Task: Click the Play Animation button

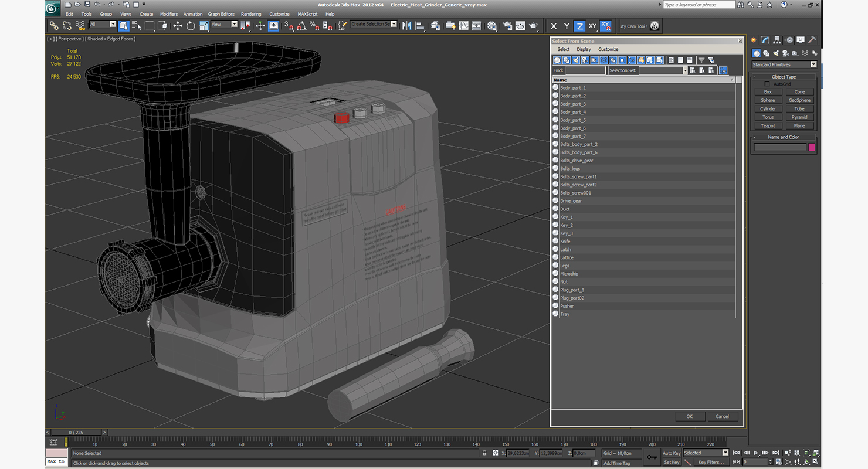Action: click(x=757, y=453)
